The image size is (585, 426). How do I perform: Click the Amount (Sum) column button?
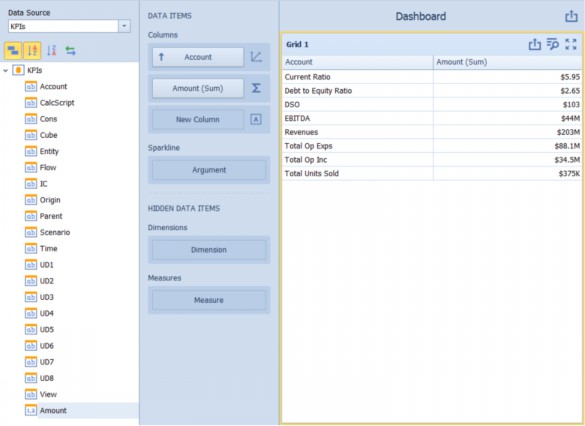pyautogui.click(x=198, y=88)
